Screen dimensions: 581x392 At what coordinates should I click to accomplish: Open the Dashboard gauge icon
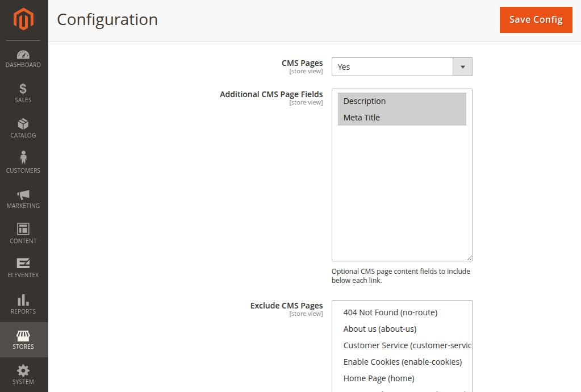(x=23, y=55)
